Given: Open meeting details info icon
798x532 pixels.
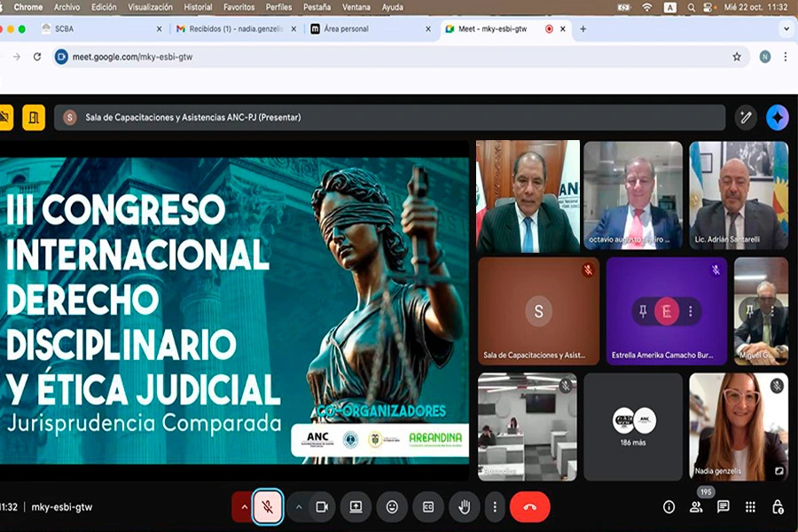Looking at the screenshot, I should pyautogui.click(x=669, y=506).
